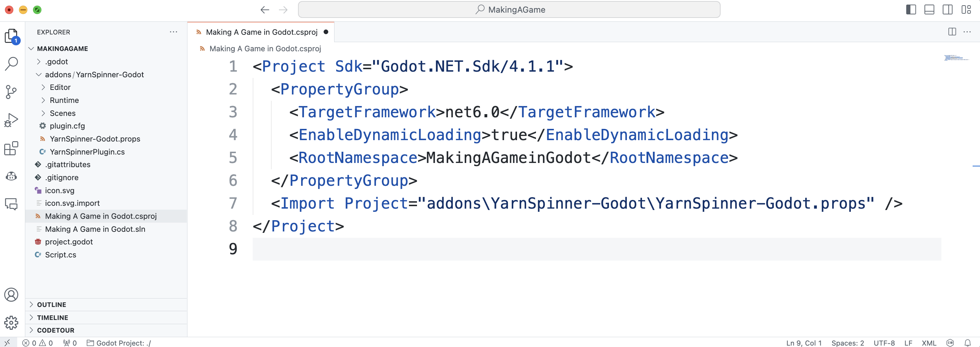Click the notifications bell in status bar
Screen dimensions: 980x347
[x=967, y=343]
